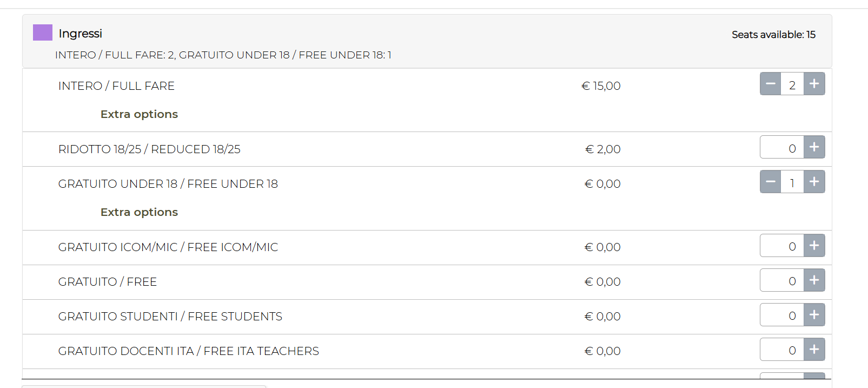Focus the RIDOTTO 18/25 quantity field
Screen dimensions: 868x388
782,148
